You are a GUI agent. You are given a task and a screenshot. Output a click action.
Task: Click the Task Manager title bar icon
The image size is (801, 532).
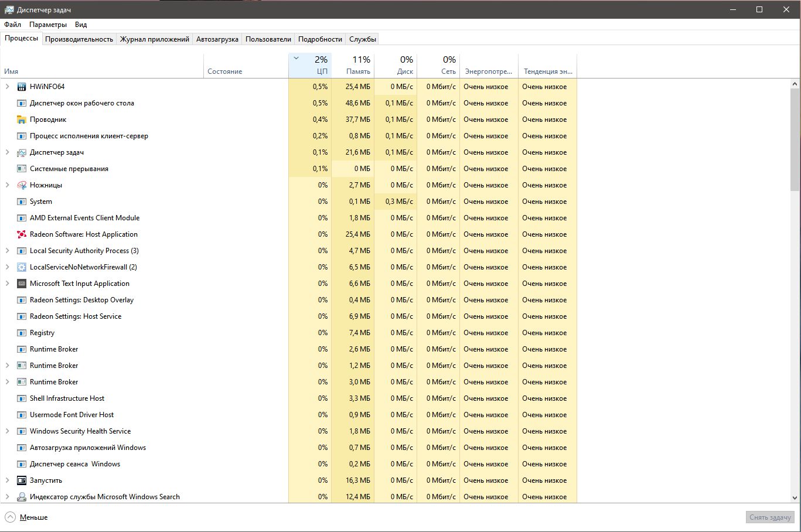[x=9, y=9]
